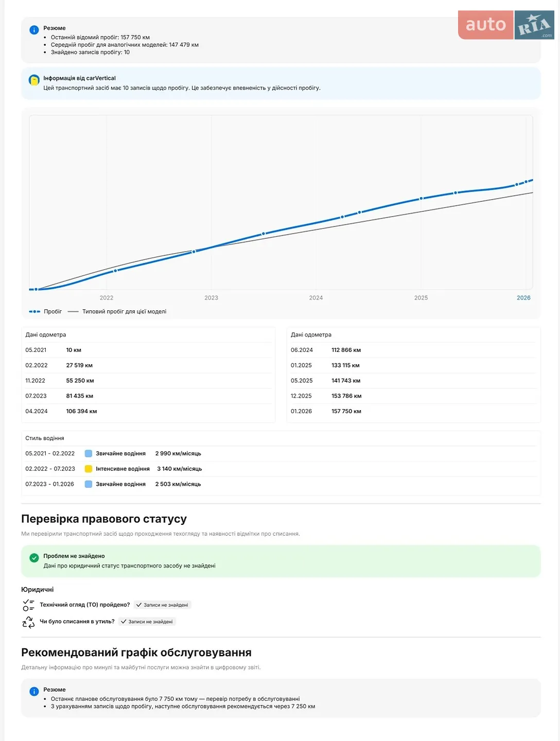Click the 2026 axis label
This screenshot has height=741, width=560.
click(x=523, y=298)
